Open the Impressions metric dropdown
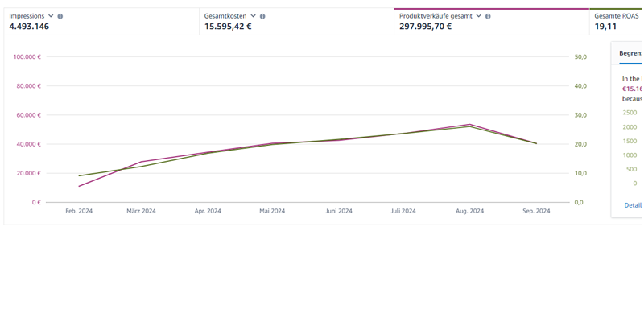Screen dimensions: 644x322 tap(51, 16)
